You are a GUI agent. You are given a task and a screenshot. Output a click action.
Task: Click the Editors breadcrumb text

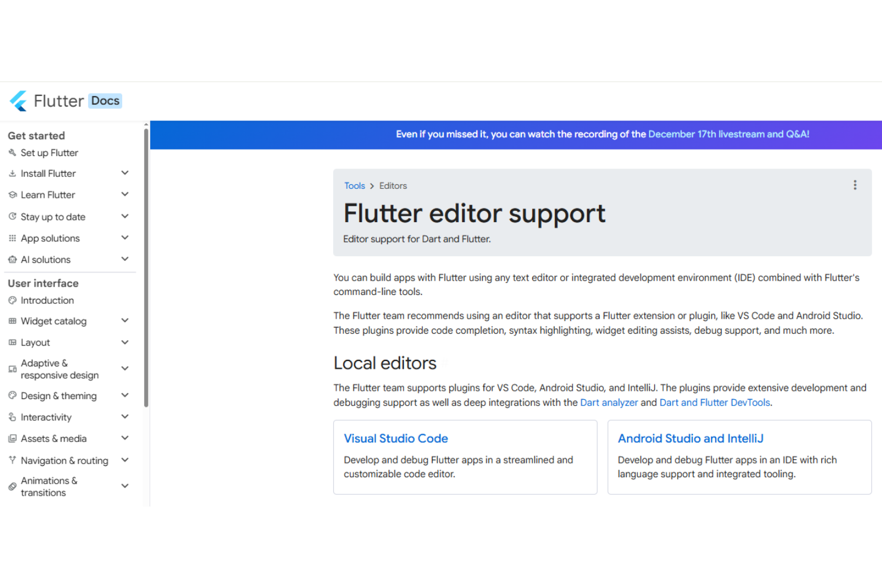(393, 186)
